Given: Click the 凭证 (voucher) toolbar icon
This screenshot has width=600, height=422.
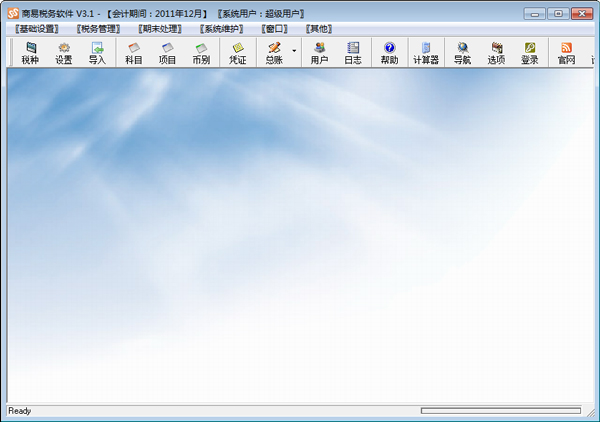Looking at the screenshot, I should [238, 53].
